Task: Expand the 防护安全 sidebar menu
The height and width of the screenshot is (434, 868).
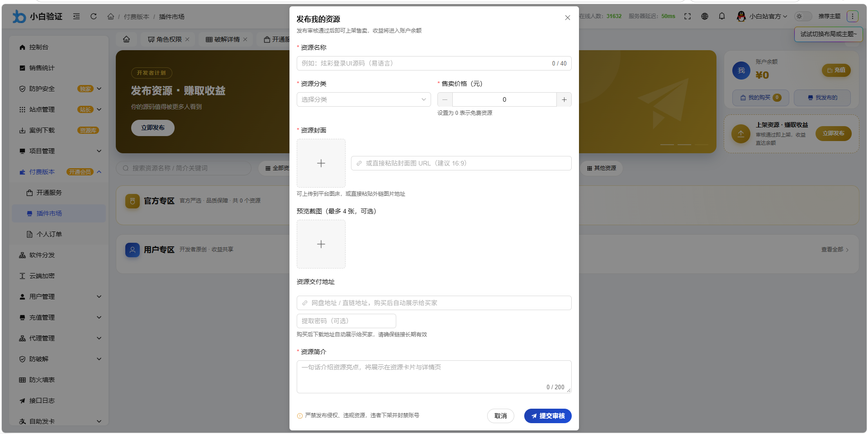Action: (59, 89)
